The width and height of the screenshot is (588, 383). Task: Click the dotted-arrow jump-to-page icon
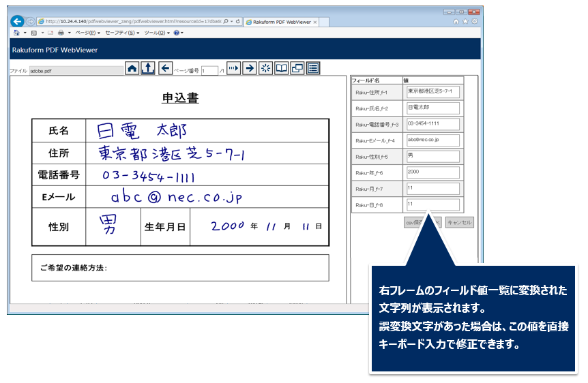point(234,68)
